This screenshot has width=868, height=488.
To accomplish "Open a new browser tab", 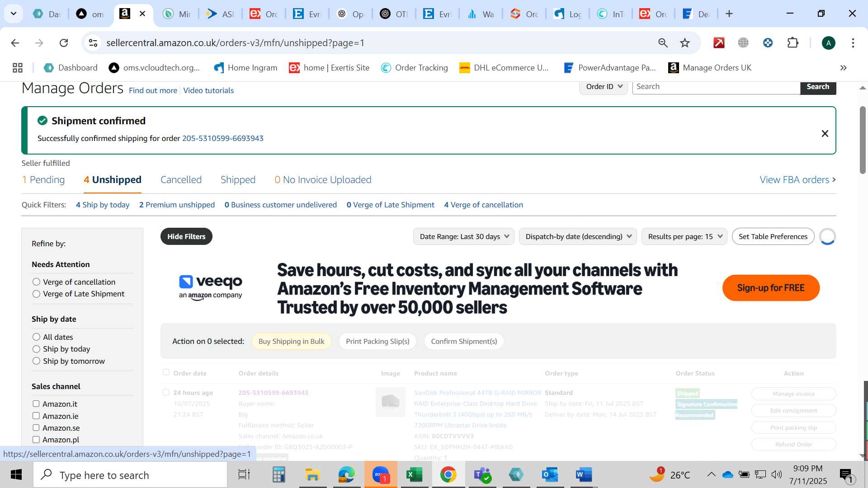I will [x=729, y=14].
